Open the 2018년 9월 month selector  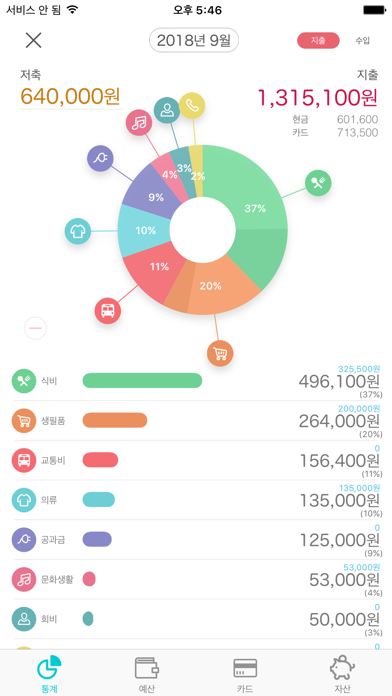click(194, 40)
